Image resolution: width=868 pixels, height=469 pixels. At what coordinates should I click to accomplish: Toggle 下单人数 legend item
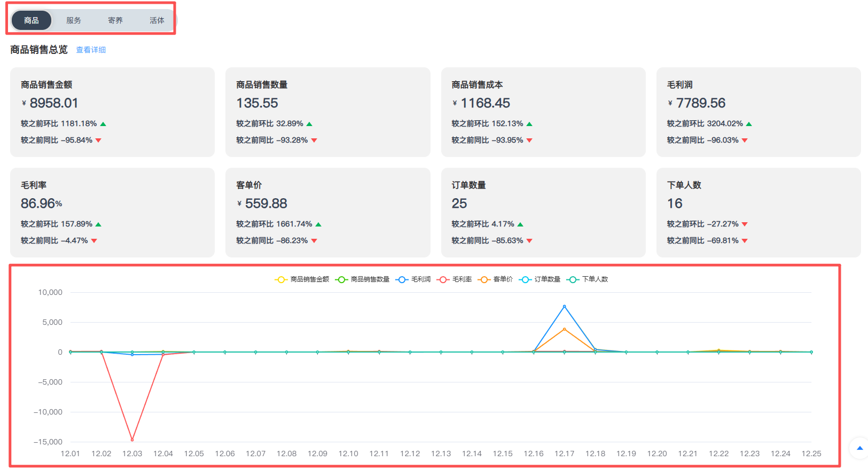[x=588, y=279]
